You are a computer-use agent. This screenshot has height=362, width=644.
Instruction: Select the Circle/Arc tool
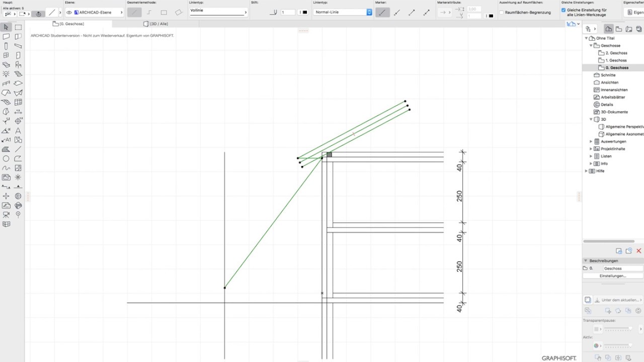(6, 158)
